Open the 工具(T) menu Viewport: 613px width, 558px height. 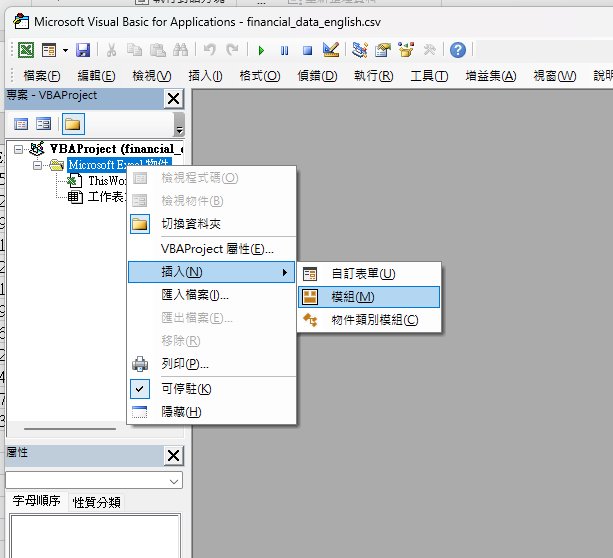point(429,75)
